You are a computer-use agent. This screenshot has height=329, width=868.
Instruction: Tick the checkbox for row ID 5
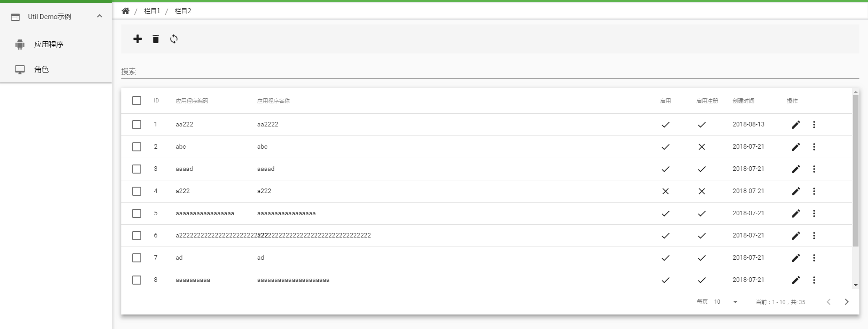click(137, 213)
